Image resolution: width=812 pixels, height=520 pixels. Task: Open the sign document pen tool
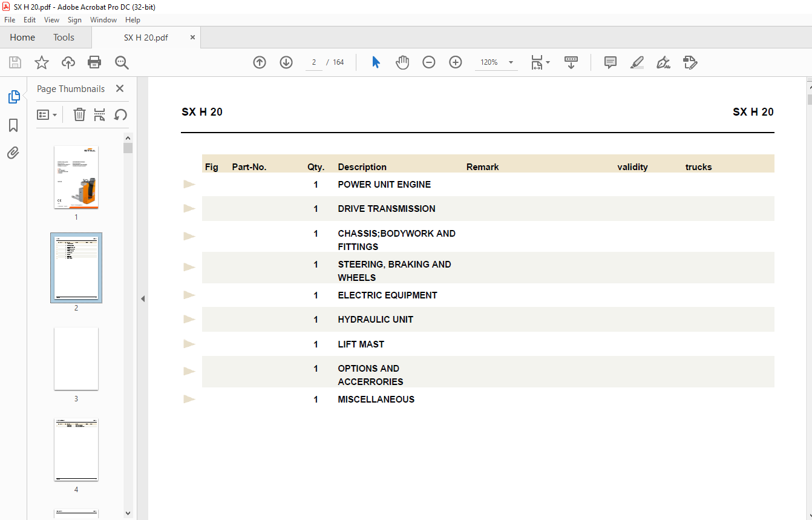[664, 62]
